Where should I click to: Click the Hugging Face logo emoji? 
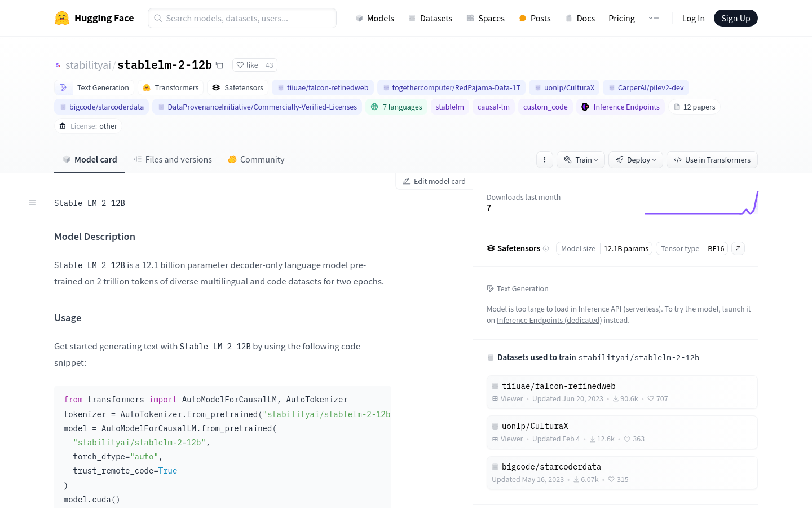click(62, 18)
